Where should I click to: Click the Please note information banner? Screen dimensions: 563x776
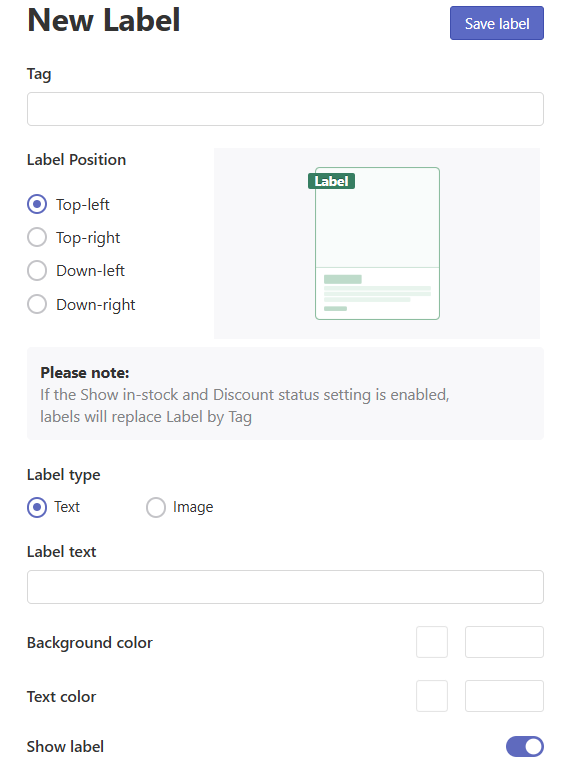click(x=285, y=393)
